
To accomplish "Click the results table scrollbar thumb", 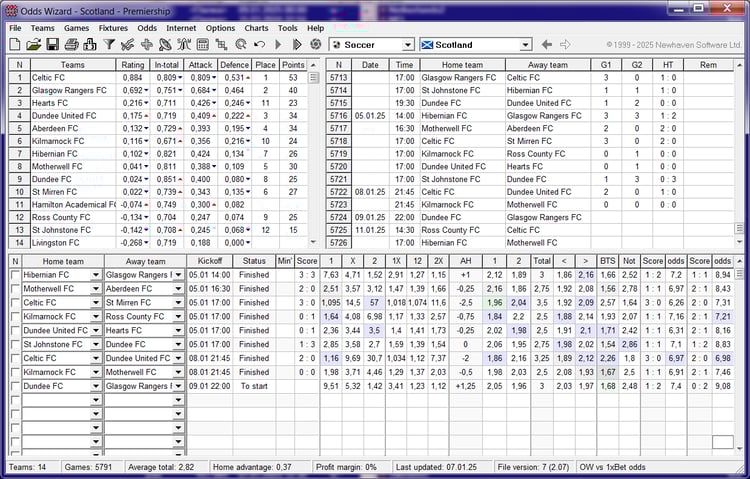I will (x=739, y=229).
